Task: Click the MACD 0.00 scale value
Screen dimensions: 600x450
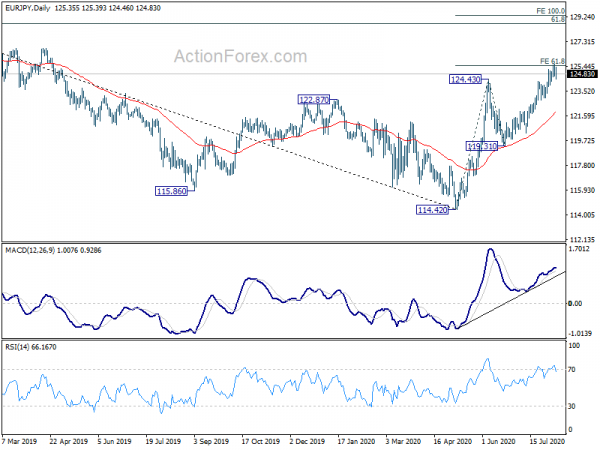Action: (x=575, y=303)
